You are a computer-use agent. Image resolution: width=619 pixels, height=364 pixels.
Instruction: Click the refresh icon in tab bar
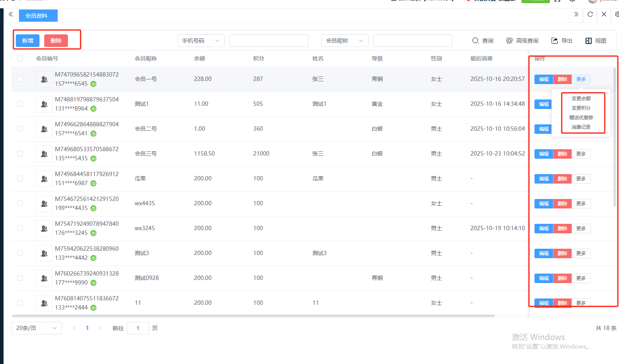[x=590, y=15]
